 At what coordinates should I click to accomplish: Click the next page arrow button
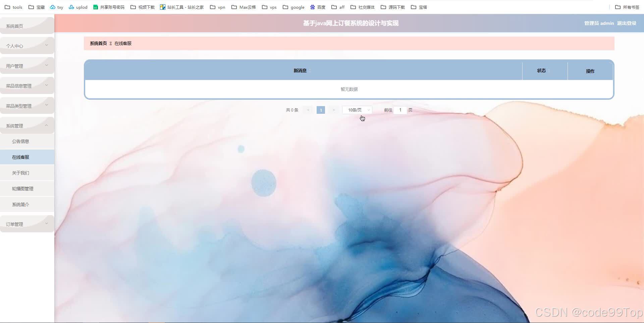[x=333, y=110]
